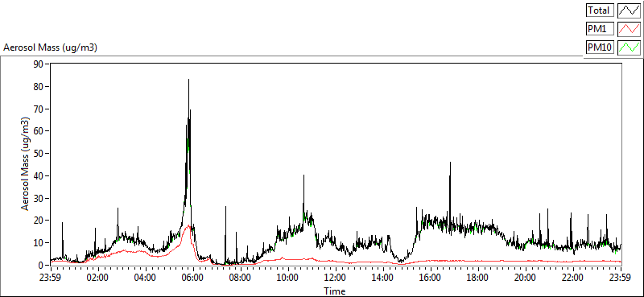Click the 04:00 x-axis tick label
644x297 pixels.
(x=145, y=278)
